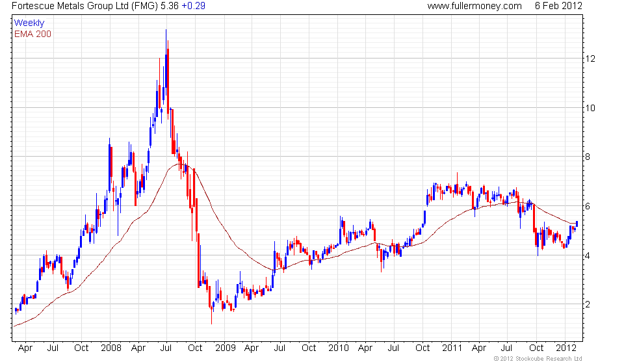637x364 pixels.
Task: Click the 8 price axis label
Action: [588, 157]
